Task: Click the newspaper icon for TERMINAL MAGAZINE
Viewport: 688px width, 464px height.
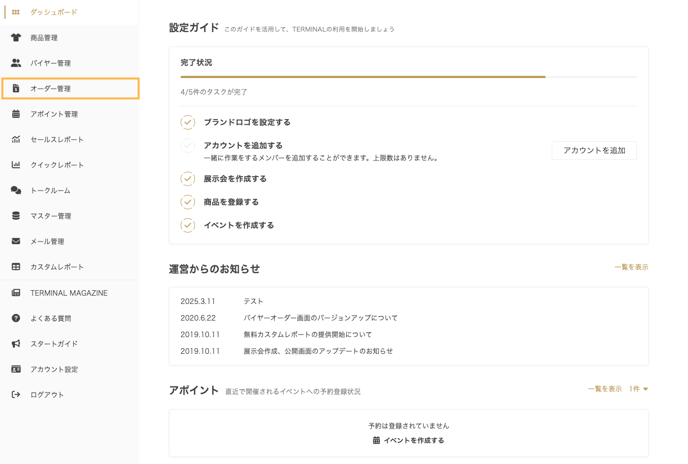Action: click(16, 293)
